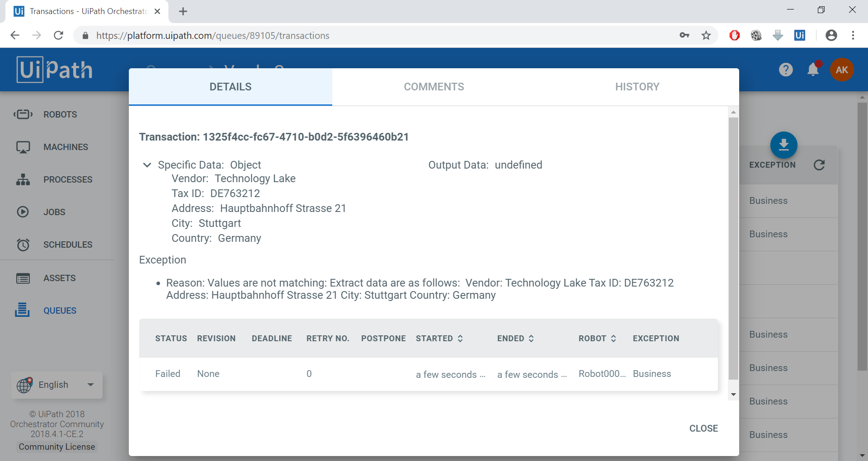
Task: Click the Opera extension icon
Action: [x=735, y=35]
